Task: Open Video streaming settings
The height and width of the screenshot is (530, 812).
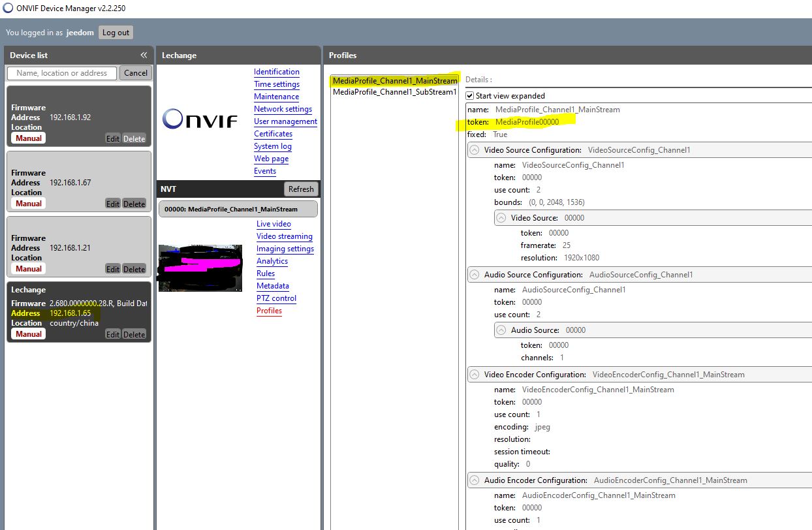Action: click(x=285, y=236)
